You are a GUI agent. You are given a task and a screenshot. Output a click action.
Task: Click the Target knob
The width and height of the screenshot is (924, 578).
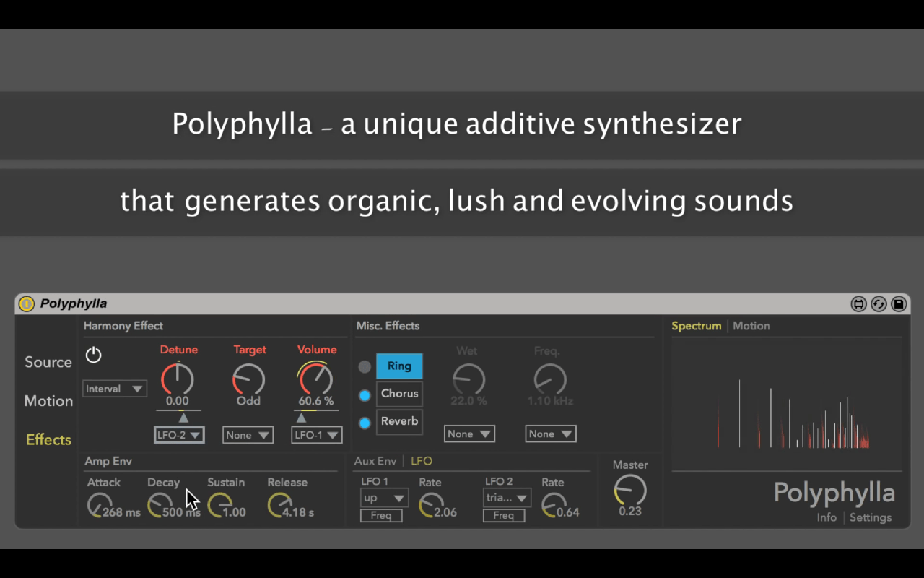pos(248,379)
